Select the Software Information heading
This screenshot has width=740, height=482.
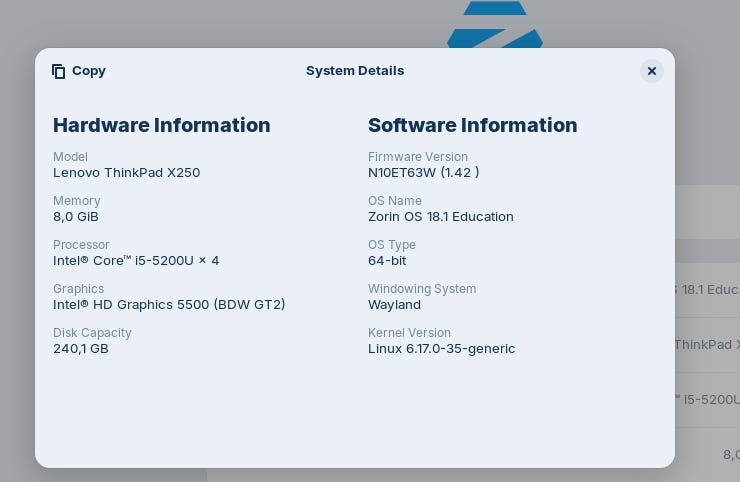472,125
